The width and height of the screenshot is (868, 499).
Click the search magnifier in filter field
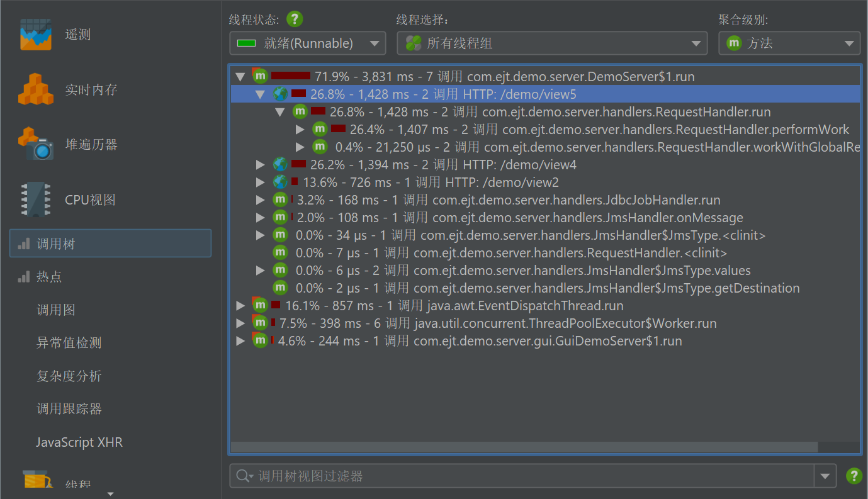coord(243,476)
